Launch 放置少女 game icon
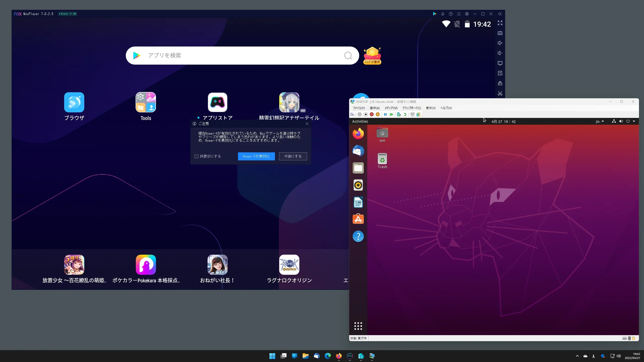Viewport: 644px width, 362px height. coord(74,265)
